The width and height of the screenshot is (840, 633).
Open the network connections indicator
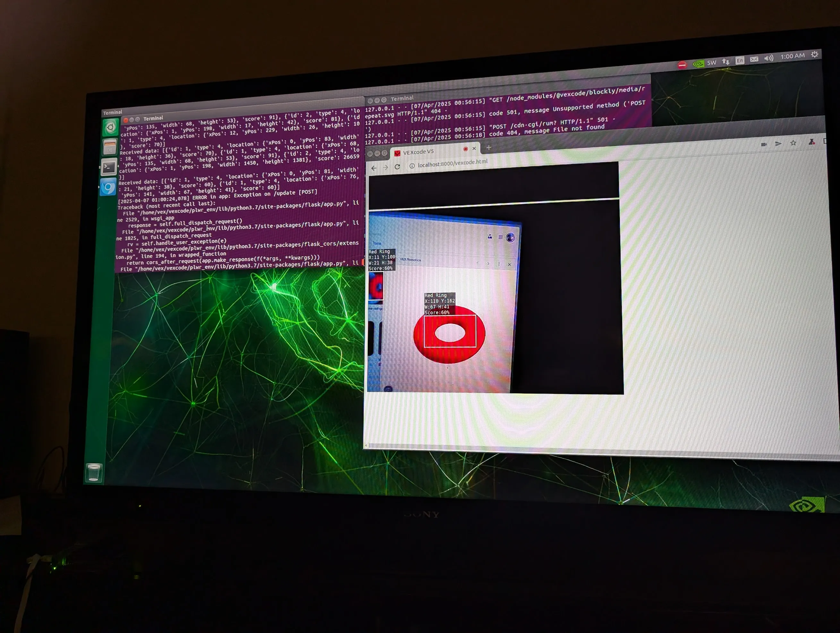tap(726, 62)
